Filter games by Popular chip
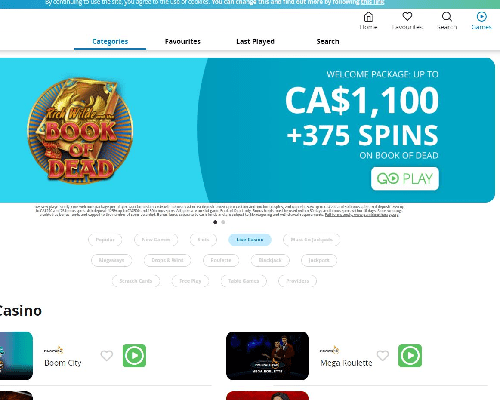The image size is (500, 400). tap(105, 240)
